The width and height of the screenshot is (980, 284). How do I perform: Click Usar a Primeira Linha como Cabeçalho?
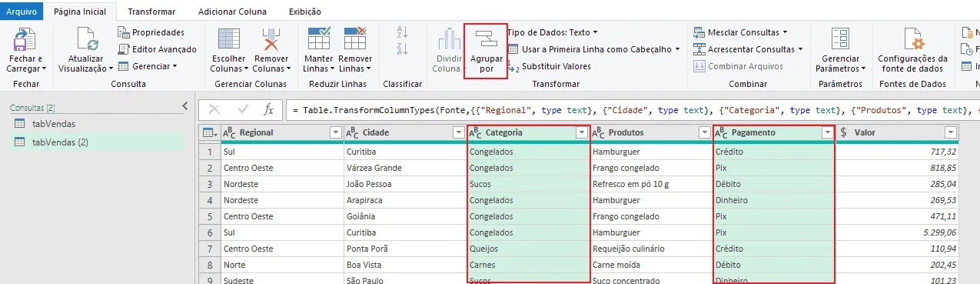coord(593,49)
